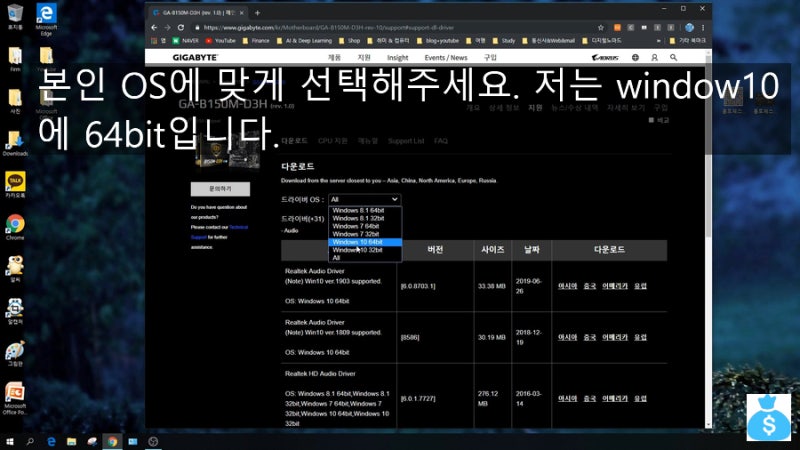Open the Finance bookmark folder

(x=256, y=41)
